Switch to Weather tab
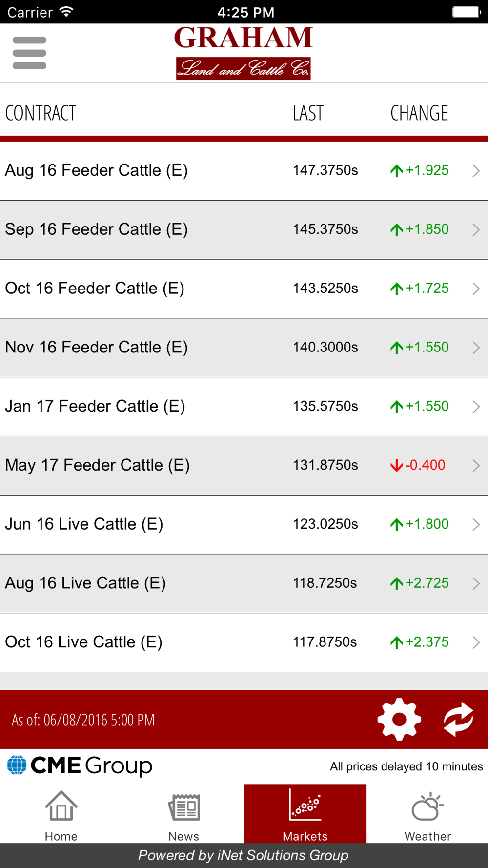 pyautogui.click(x=427, y=814)
